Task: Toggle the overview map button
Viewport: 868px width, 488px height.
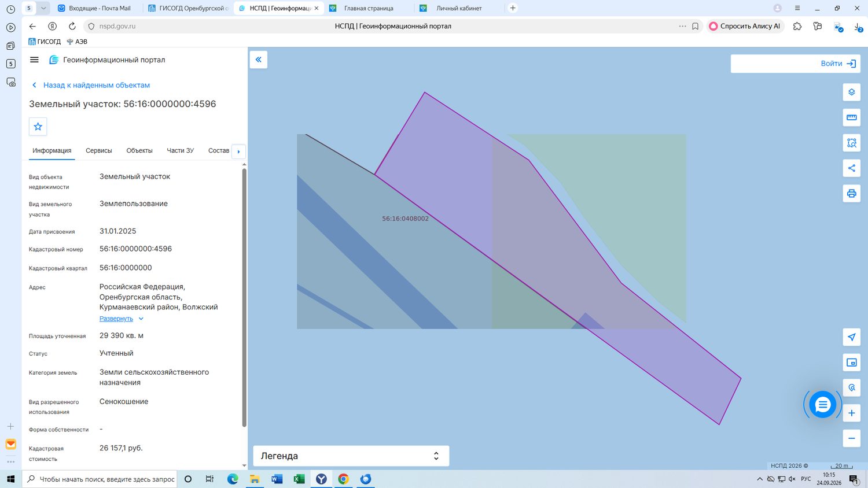Action: tap(851, 363)
